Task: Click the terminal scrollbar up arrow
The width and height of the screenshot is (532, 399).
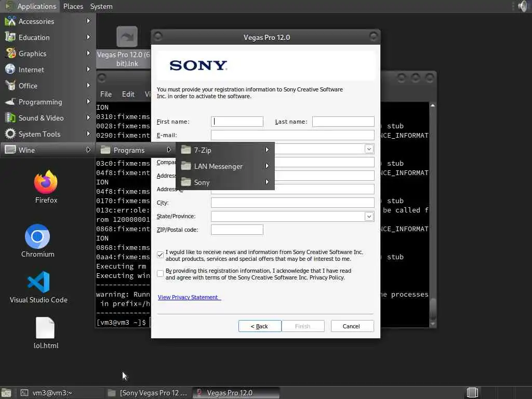Action: pyautogui.click(x=433, y=105)
